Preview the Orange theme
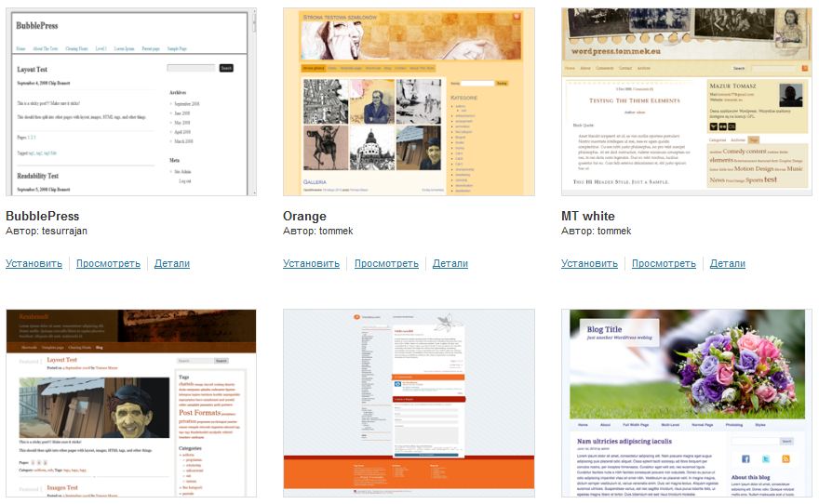The height and width of the screenshot is (504, 819). coord(386,263)
